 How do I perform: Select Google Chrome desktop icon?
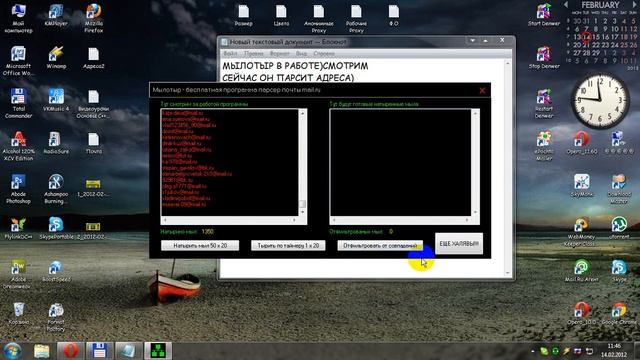point(619,313)
